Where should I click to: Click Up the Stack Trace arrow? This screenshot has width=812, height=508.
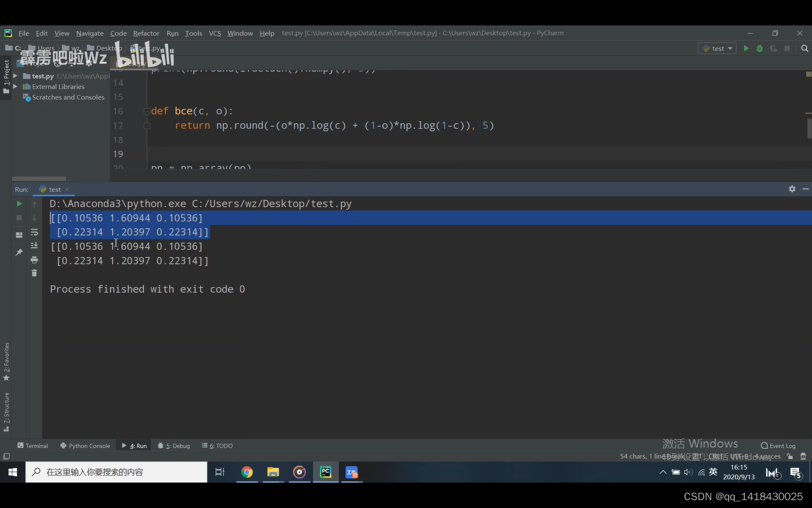click(34, 204)
